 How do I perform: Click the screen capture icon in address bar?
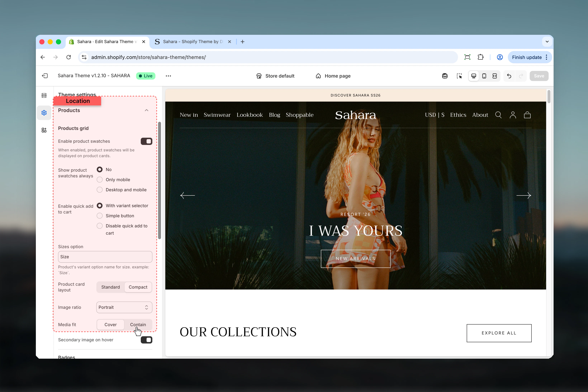467,57
